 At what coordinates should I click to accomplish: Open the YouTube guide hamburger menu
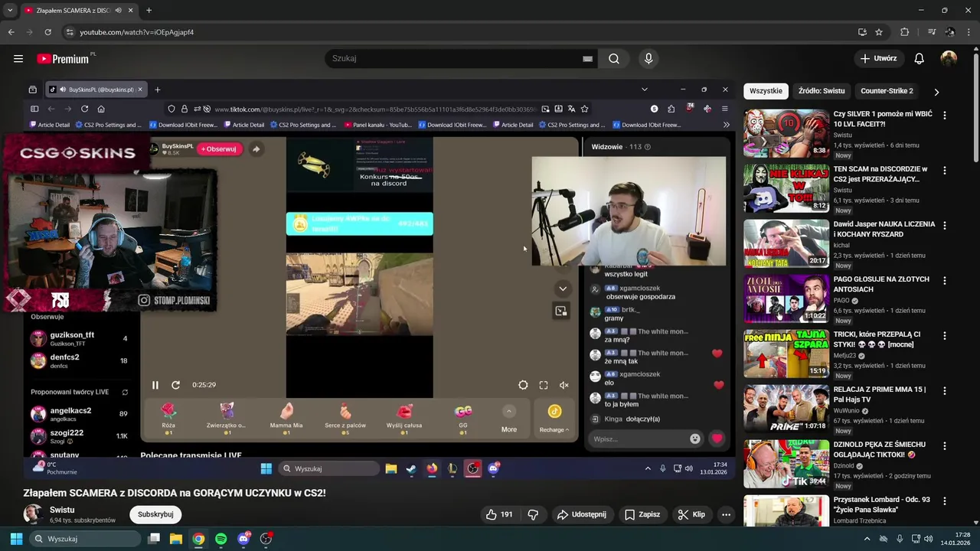point(18,59)
